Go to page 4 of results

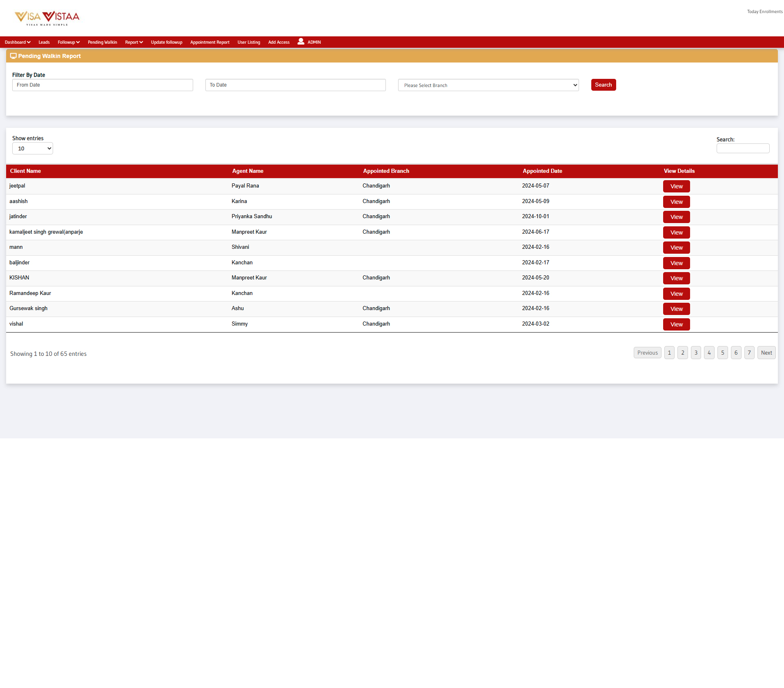(709, 353)
